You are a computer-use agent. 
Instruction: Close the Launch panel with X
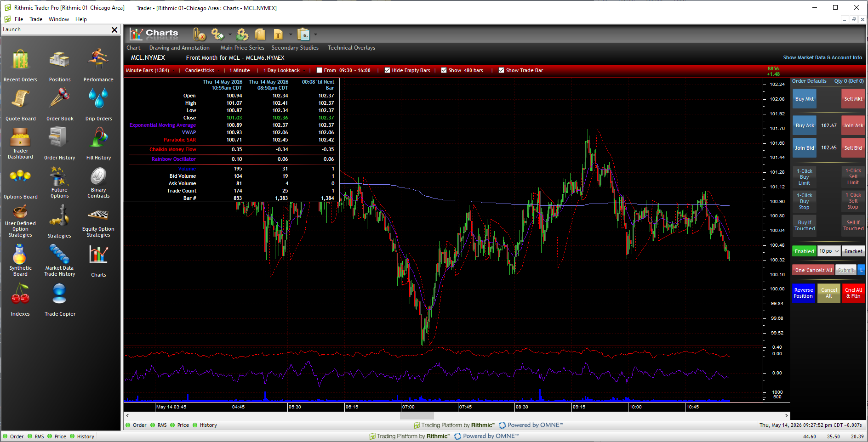(x=114, y=29)
